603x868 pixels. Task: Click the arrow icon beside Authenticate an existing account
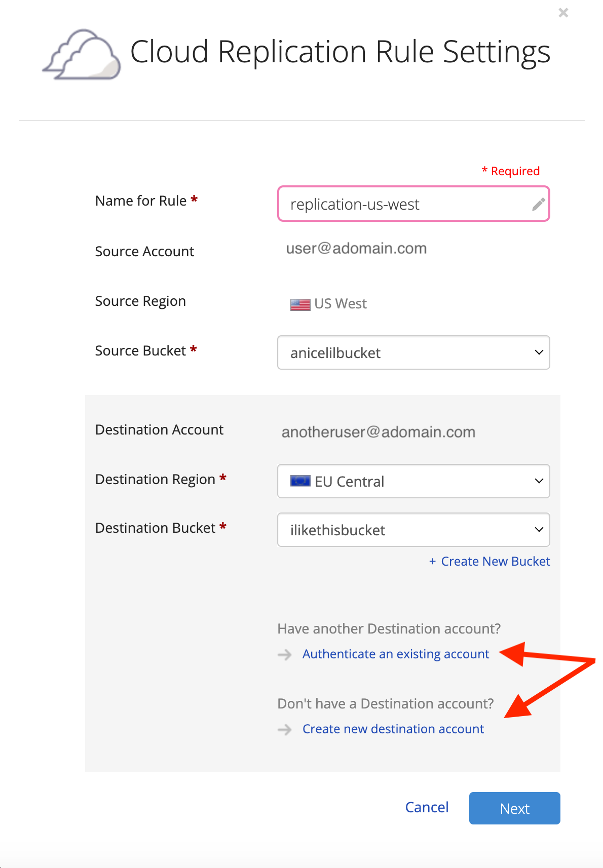click(285, 655)
